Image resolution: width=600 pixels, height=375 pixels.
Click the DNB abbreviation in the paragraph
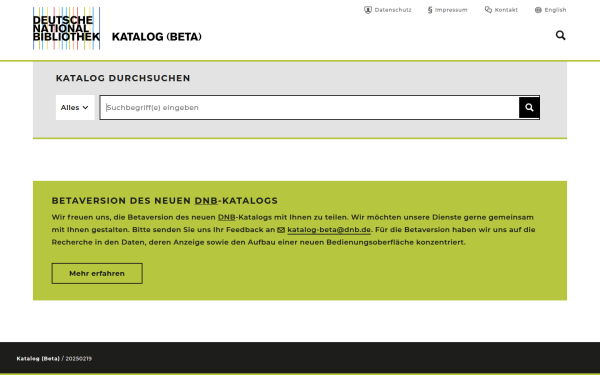pos(227,217)
